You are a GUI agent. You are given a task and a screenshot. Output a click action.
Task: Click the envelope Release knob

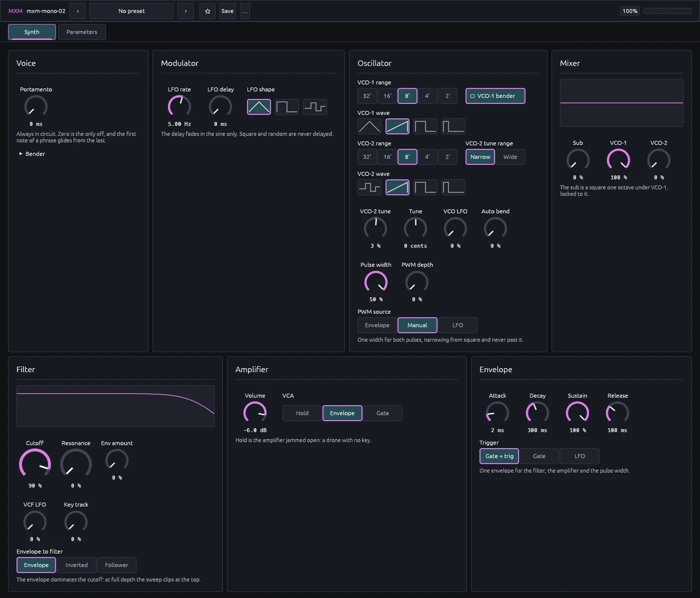point(617,413)
